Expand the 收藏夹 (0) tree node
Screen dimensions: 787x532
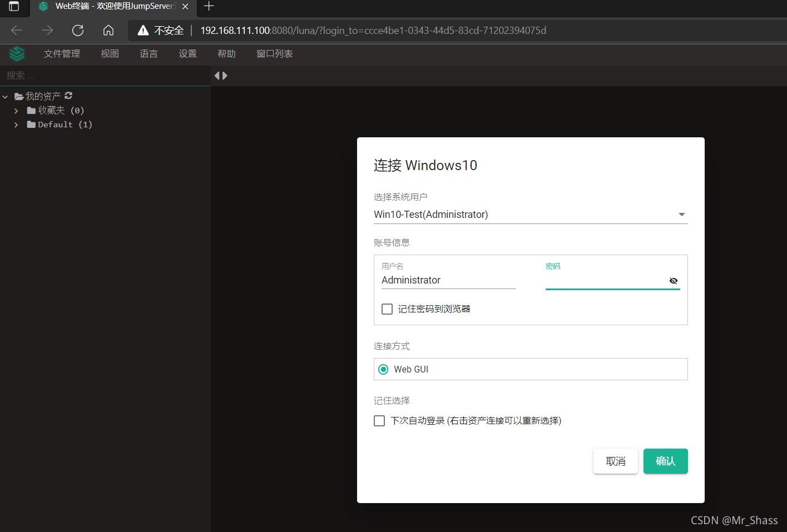point(16,110)
